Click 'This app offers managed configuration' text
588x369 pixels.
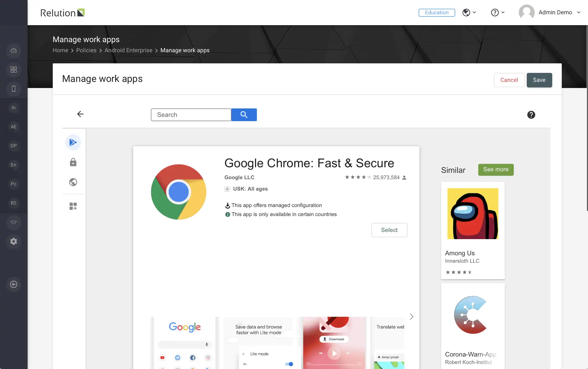277,205
